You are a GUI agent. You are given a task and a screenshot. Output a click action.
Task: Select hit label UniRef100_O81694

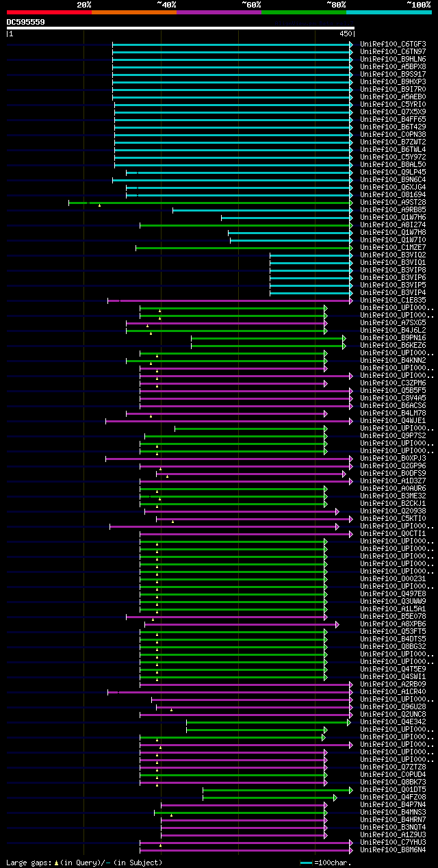tap(393, 195)
